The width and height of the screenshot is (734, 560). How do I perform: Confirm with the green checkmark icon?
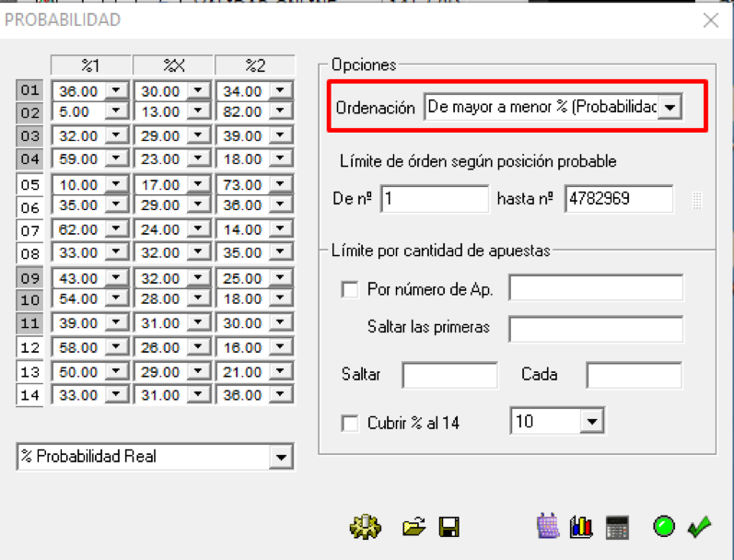pyautogui.click(x=699, y=527)
